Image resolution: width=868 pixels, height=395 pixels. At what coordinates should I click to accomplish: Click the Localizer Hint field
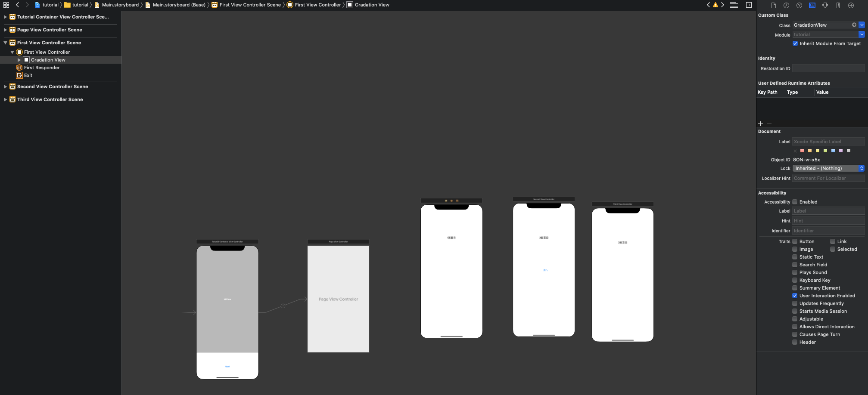tap(828, 178)
